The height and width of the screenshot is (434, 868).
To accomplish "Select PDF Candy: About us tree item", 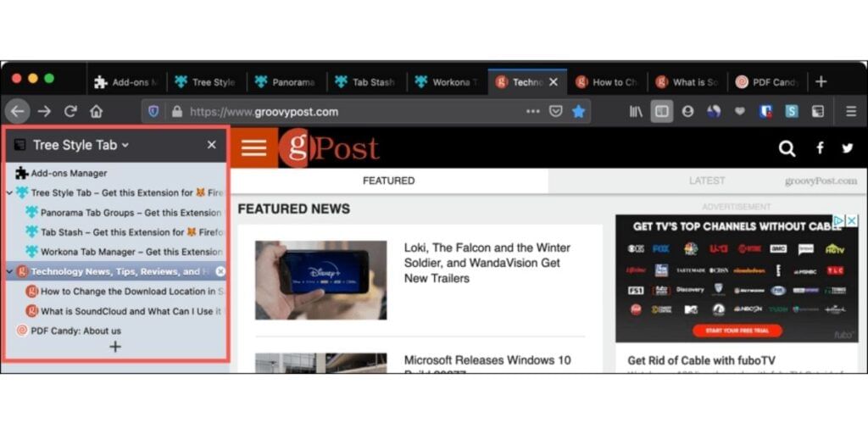I will click(115, 331).
